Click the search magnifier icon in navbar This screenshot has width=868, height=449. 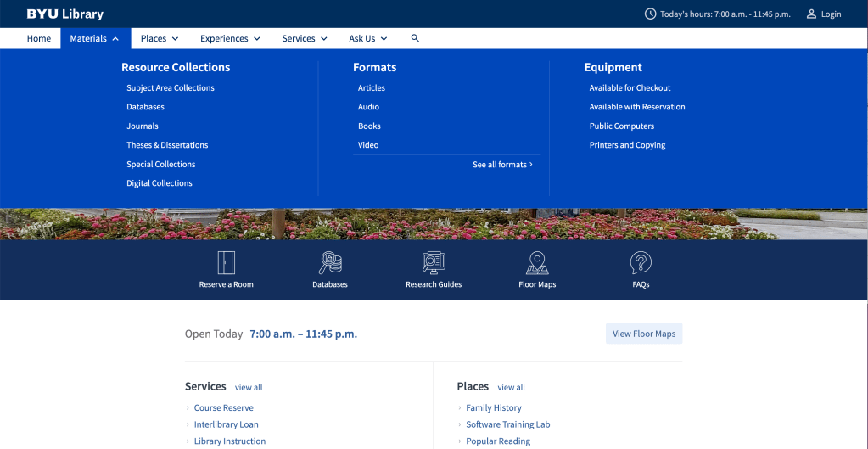click(x=415, y=38)
